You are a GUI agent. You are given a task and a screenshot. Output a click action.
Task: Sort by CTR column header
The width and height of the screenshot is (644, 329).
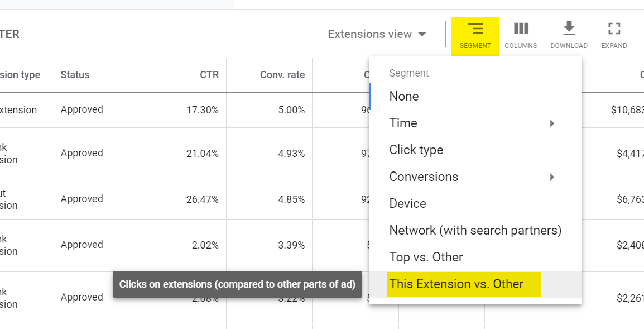click(209, 75)
